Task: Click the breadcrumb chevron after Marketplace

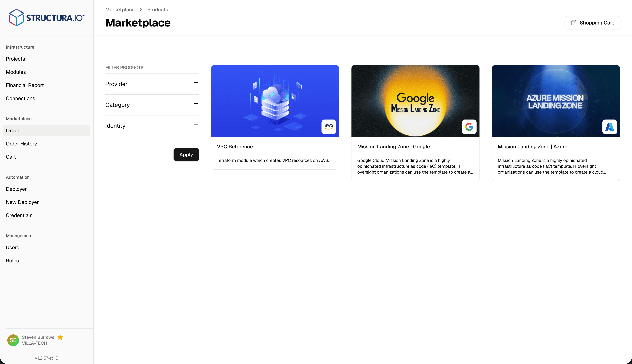Action: (x=141, y=10)
